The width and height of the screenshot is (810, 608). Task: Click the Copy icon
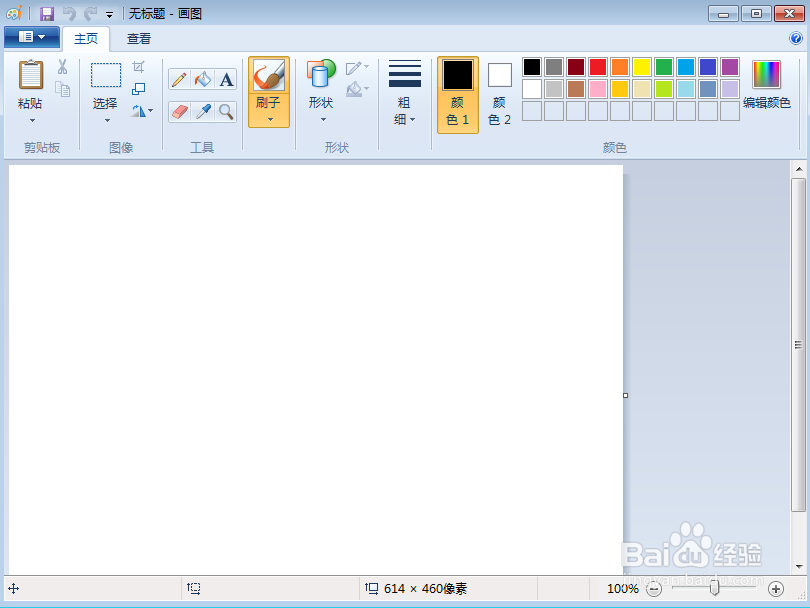(x=63, y=89)
